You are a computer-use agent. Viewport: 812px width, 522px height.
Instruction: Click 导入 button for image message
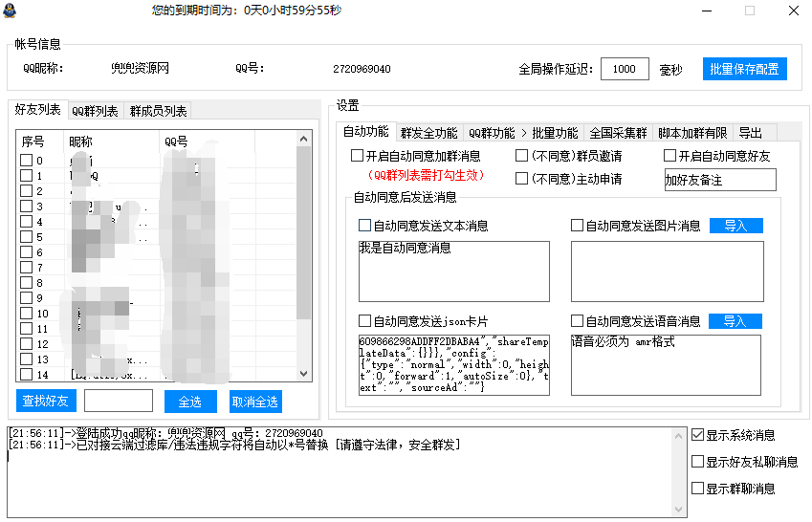pyautogui.click(x=735, y=226)
